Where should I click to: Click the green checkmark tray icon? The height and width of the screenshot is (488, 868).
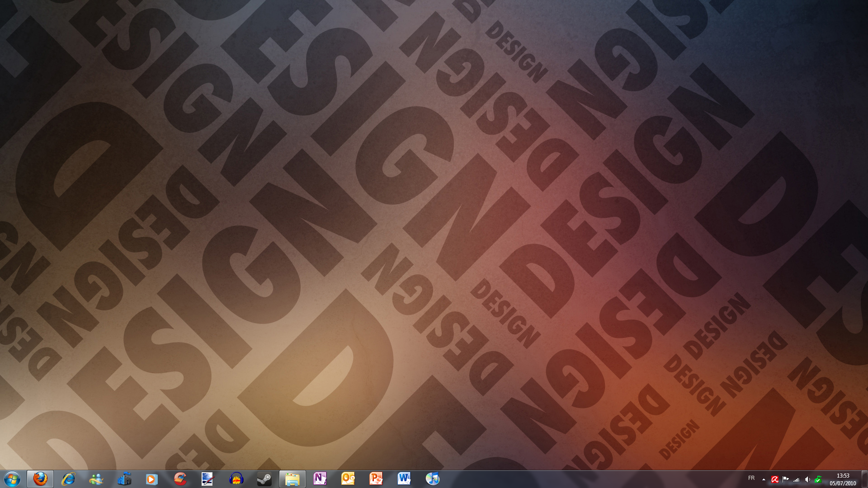click(x=818, y=479)
